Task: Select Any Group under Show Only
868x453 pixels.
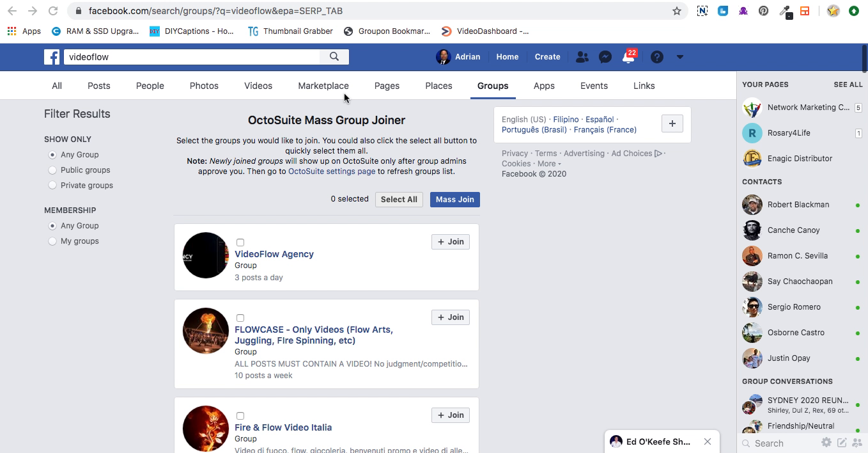Action: [52, 155]
